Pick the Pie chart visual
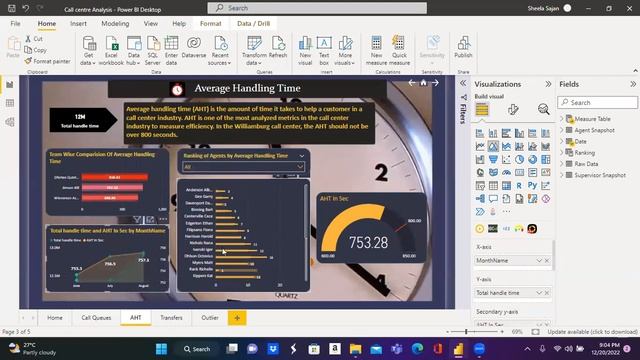This screenshot has height=360, width=640. point(519,159)
